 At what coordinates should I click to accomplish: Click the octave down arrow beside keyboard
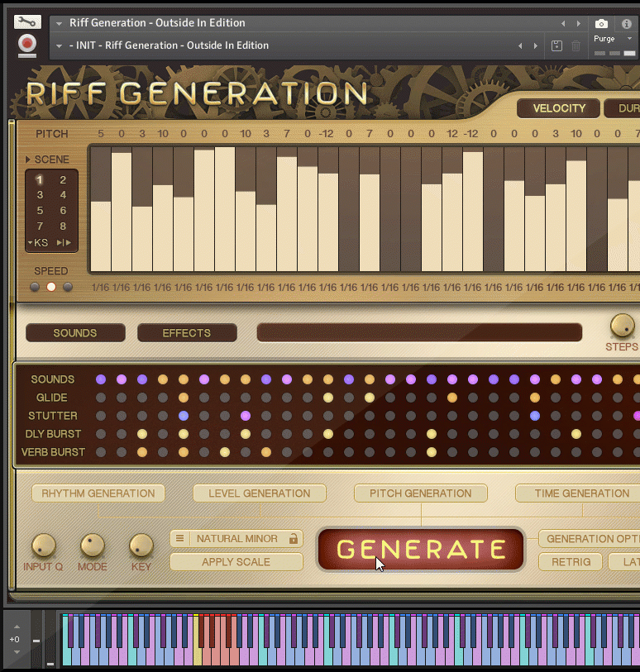(17, 652)
